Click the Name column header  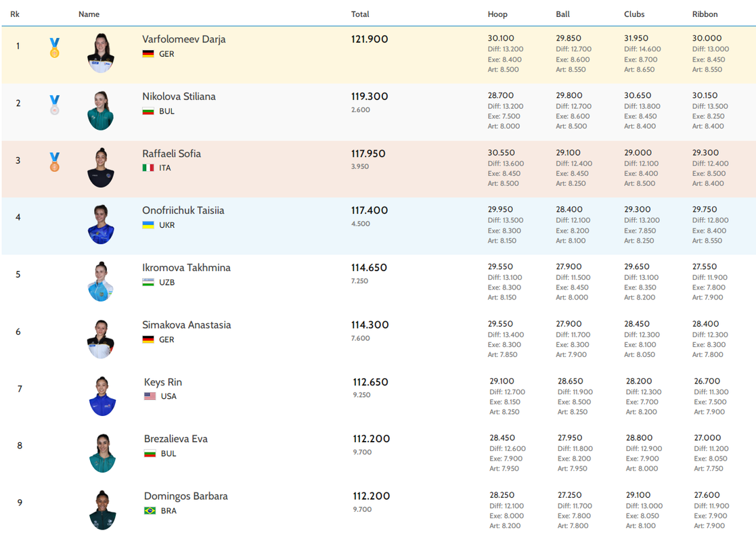point(89,14)
